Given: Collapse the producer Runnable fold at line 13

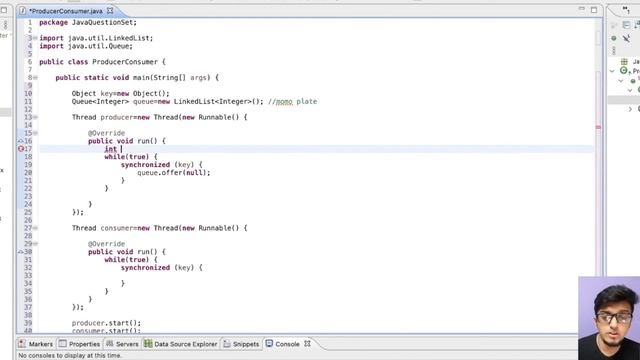Looking at the screenshot, I should [36, 117].
